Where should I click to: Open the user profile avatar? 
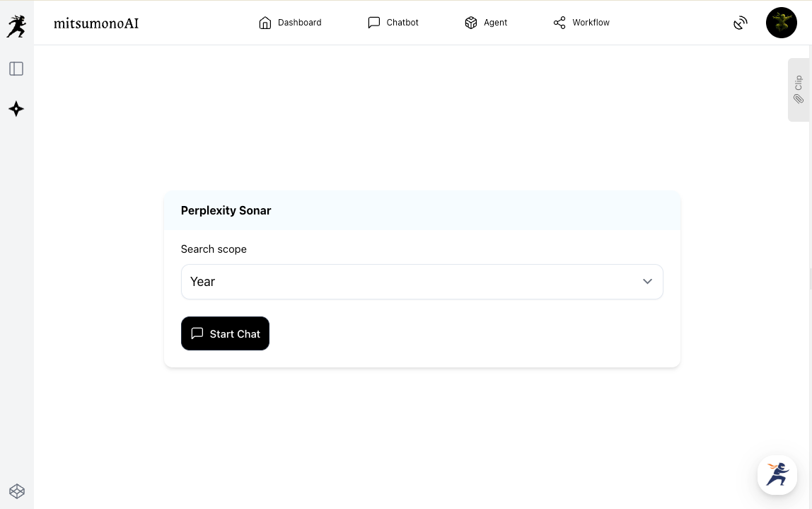pyautogui.click(x=781, y=23)
